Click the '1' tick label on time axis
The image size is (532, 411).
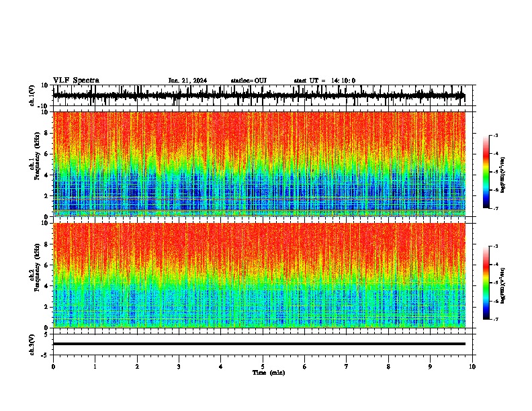click(95, 367)
